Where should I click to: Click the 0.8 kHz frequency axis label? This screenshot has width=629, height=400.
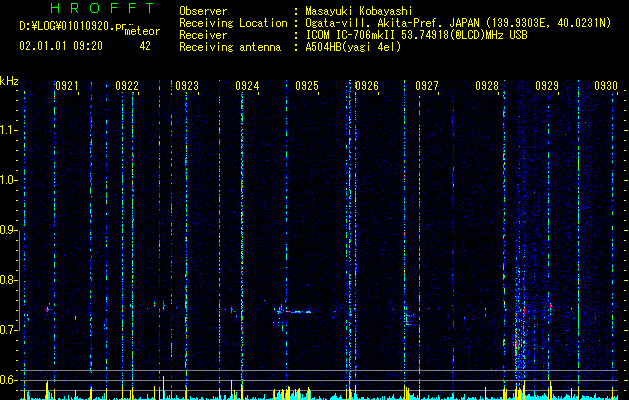[9, 280]
